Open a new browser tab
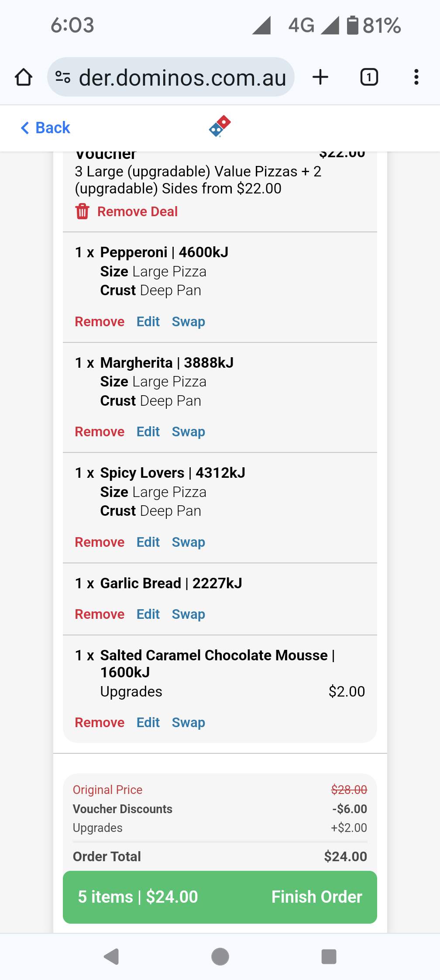This screenshot has width=440, height=980. [320, 77]
